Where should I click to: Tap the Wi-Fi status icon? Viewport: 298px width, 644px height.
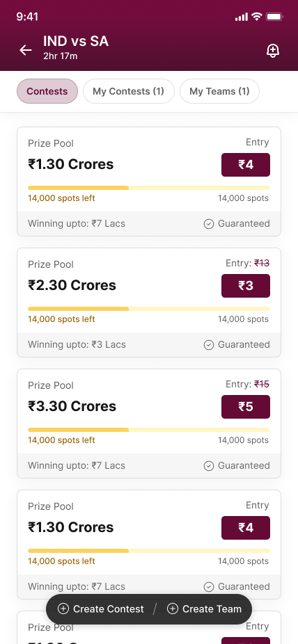(x=257, y=17)
